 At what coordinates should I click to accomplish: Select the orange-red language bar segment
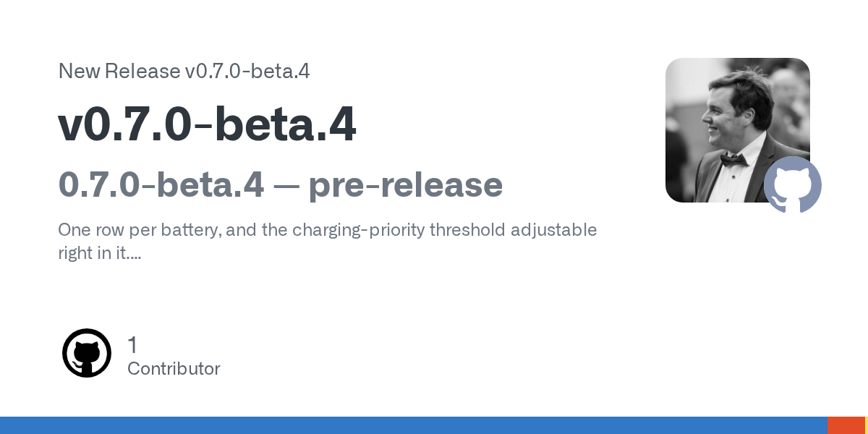pyautogui.click(x=846, y=425)
